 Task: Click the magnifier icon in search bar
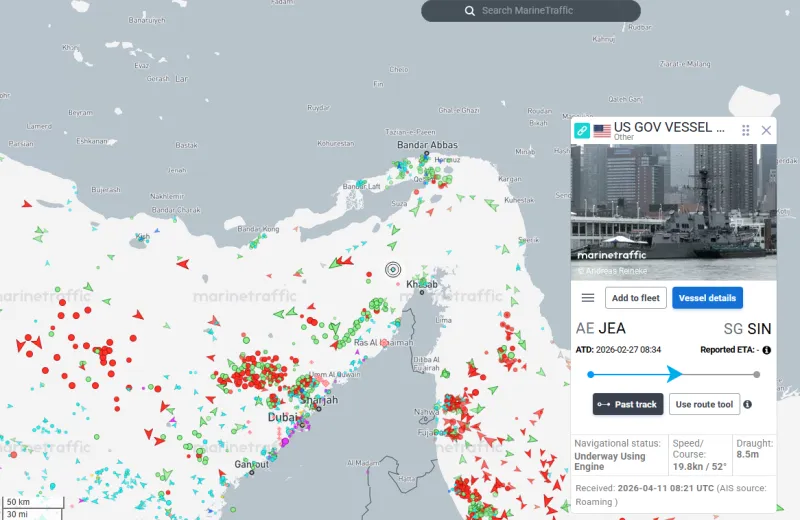point(470,11)
